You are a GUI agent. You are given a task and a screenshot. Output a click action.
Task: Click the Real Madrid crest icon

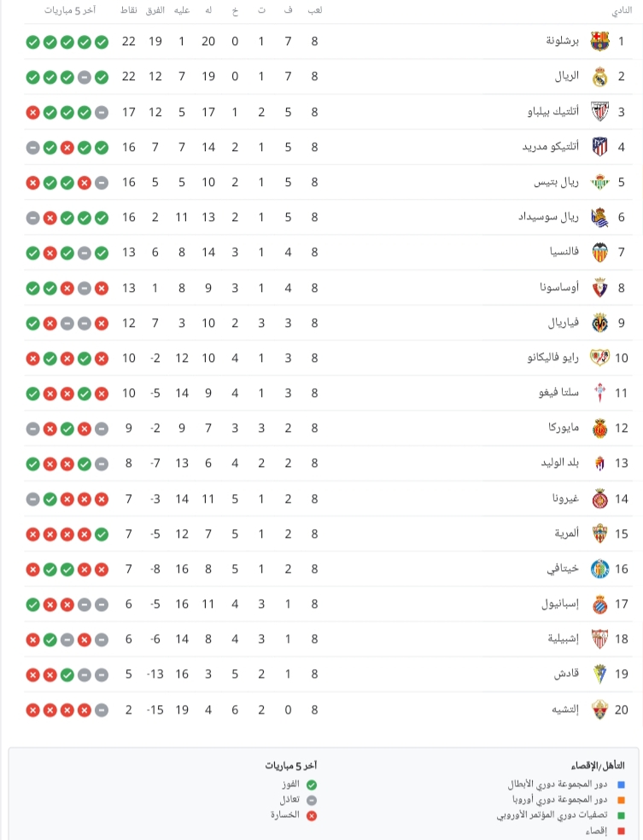pos(599,77)
